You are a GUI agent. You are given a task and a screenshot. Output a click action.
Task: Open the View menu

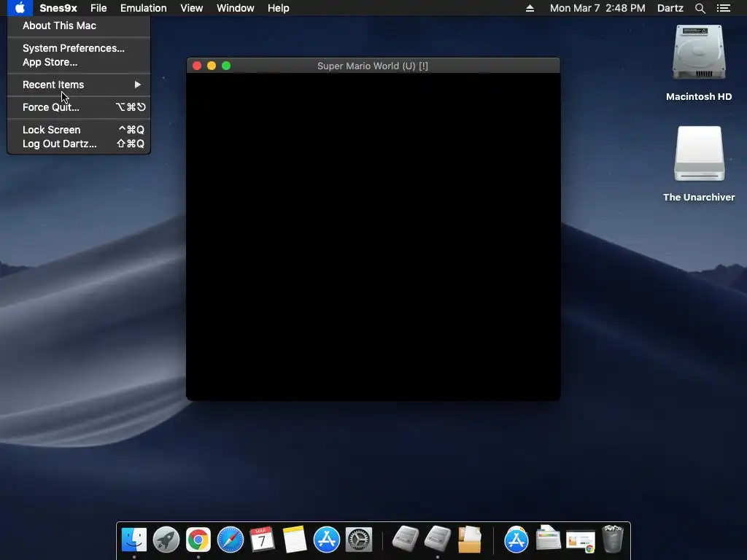pyautogui.click(x=192, y=8)
